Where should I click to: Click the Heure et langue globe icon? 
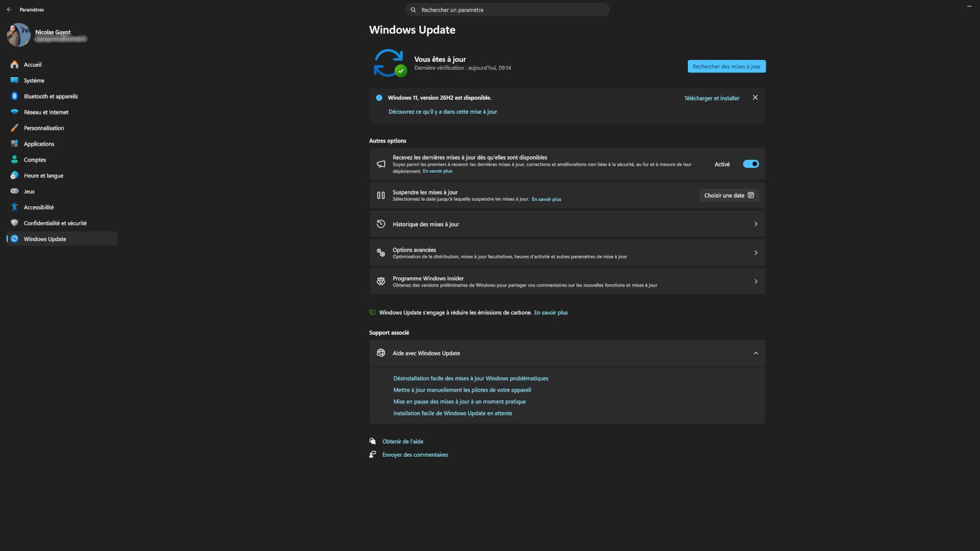[15, 176]
